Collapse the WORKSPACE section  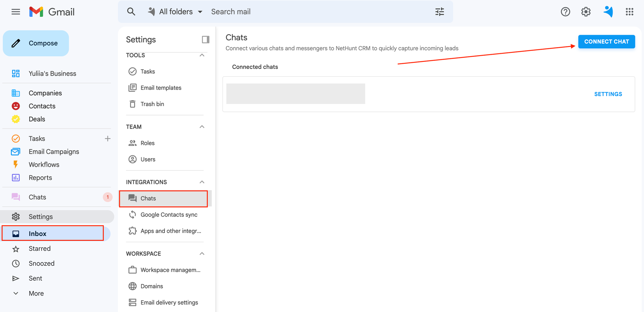(202, 254)
